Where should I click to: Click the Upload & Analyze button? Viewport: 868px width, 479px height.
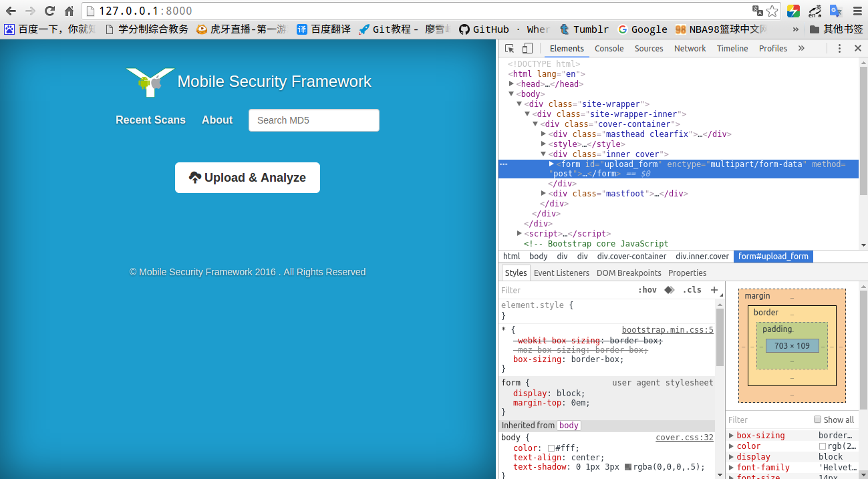247,178
